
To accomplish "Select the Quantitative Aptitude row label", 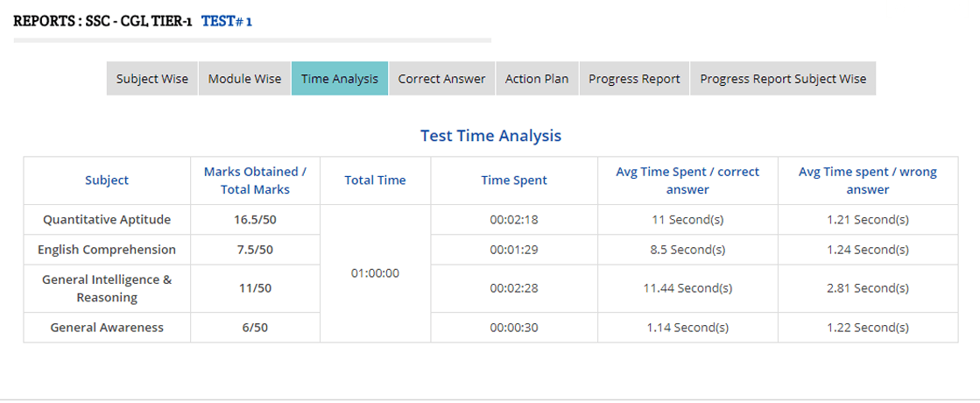I will coord(107,220).
